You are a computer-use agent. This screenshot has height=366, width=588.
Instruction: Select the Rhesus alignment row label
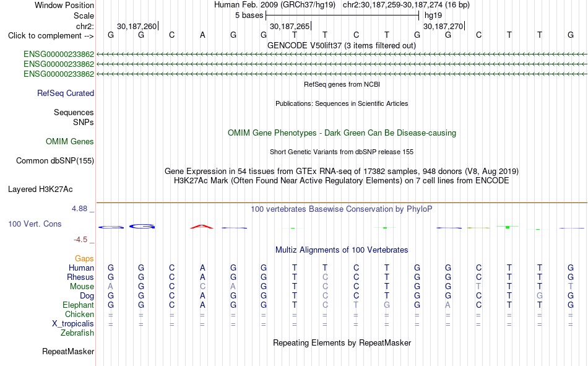(x=80, y=277)
